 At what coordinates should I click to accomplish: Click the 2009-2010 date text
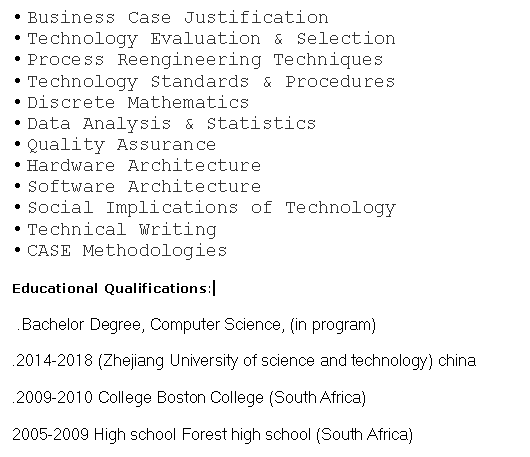pyautogui.click(x=54, y=398)
